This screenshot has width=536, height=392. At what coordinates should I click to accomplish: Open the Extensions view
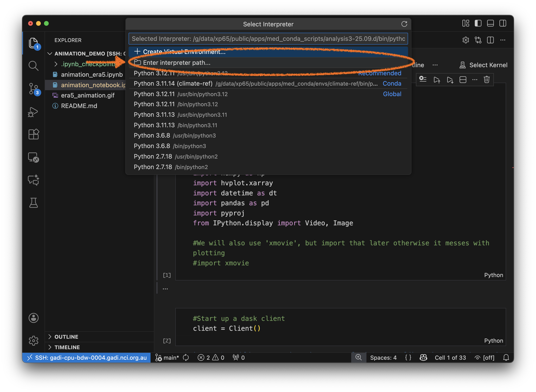(x=33, y=134)
